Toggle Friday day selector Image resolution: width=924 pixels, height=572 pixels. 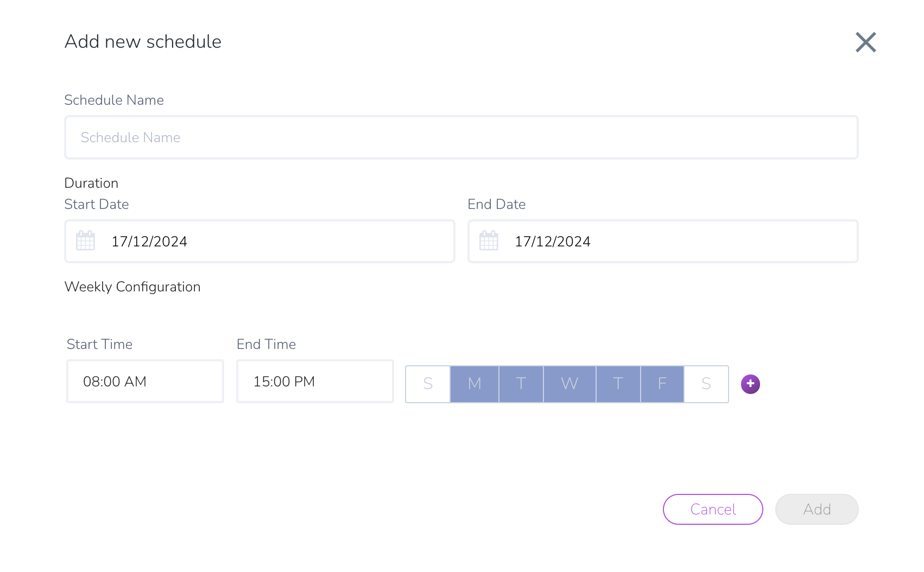pyautogui.click(x=662, y=384)
